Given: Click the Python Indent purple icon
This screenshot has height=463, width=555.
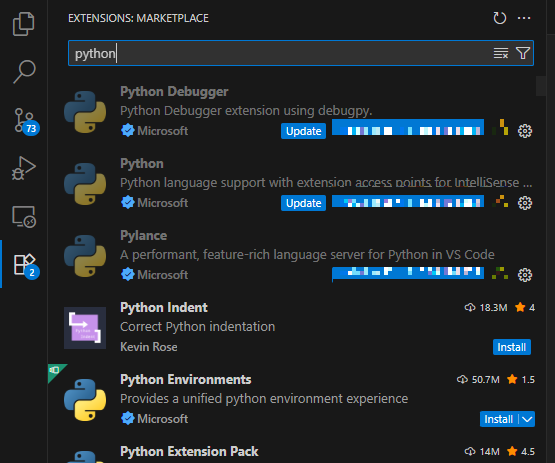Looking at the screenshot, I should [85, 328].
